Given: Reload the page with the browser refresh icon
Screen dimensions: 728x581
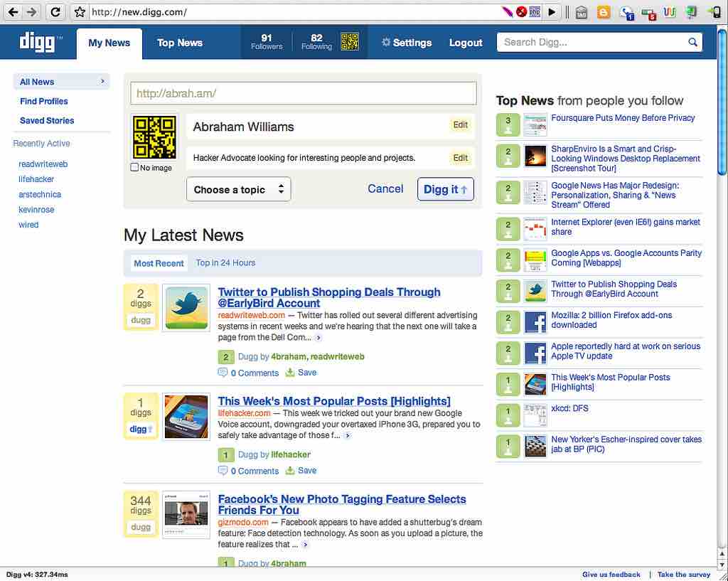Looking at the screenshot, I should [x=55, y=11].
